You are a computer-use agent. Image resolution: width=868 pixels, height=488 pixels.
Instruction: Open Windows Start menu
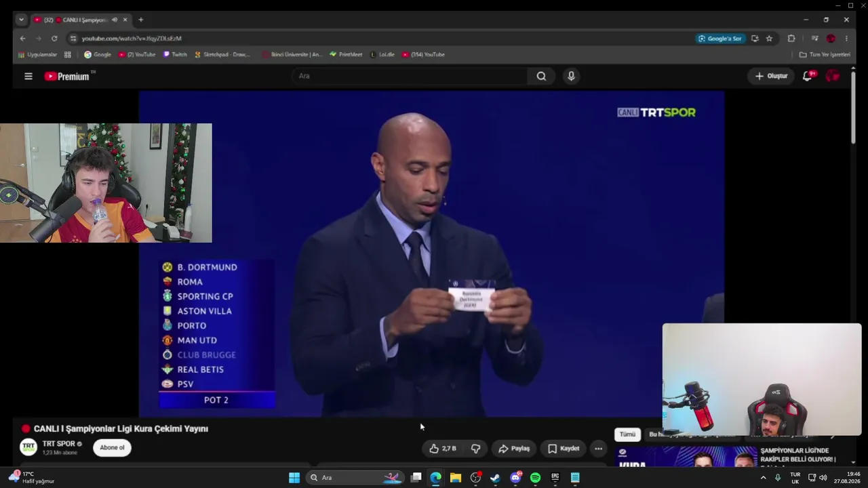(294, 478)
